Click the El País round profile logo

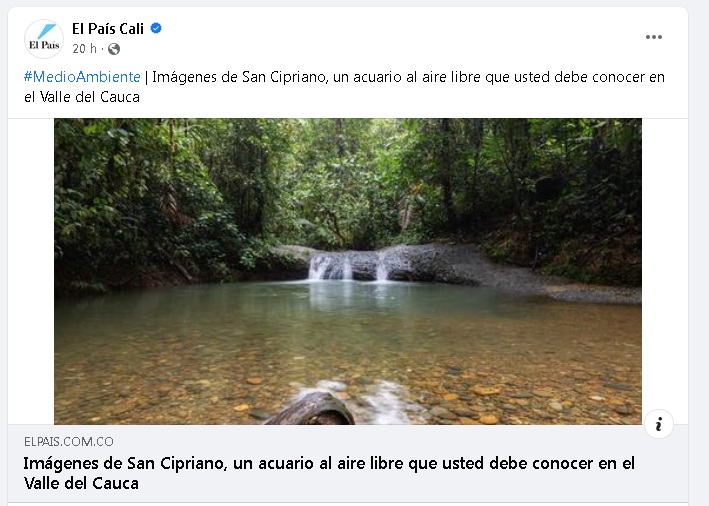pyautogui.click(x=44, y=39)
